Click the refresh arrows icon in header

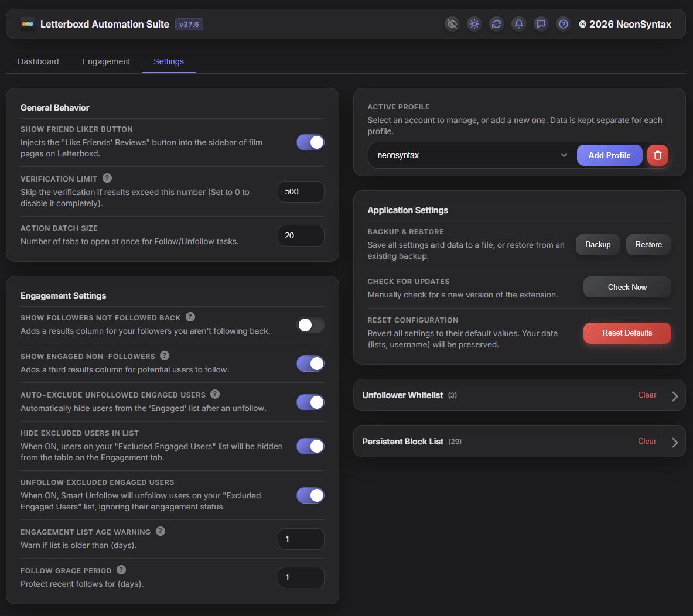point(496,24)
